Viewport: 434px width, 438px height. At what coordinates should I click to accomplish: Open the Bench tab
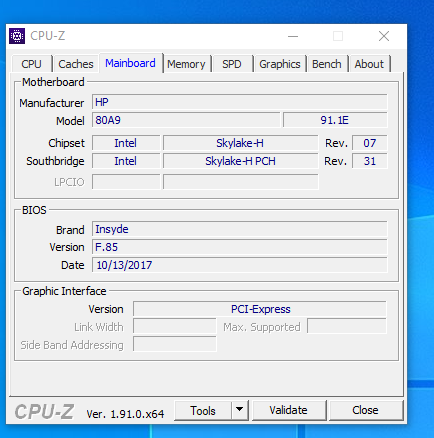pos(327,64)
